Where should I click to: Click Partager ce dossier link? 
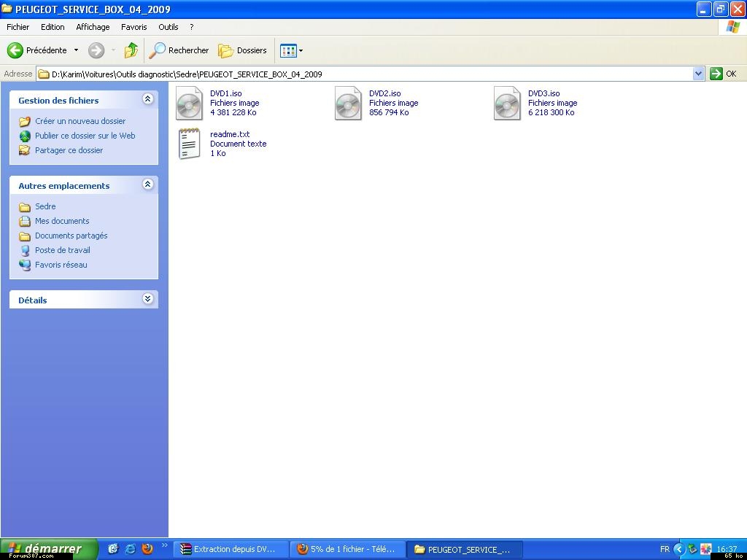69,150
